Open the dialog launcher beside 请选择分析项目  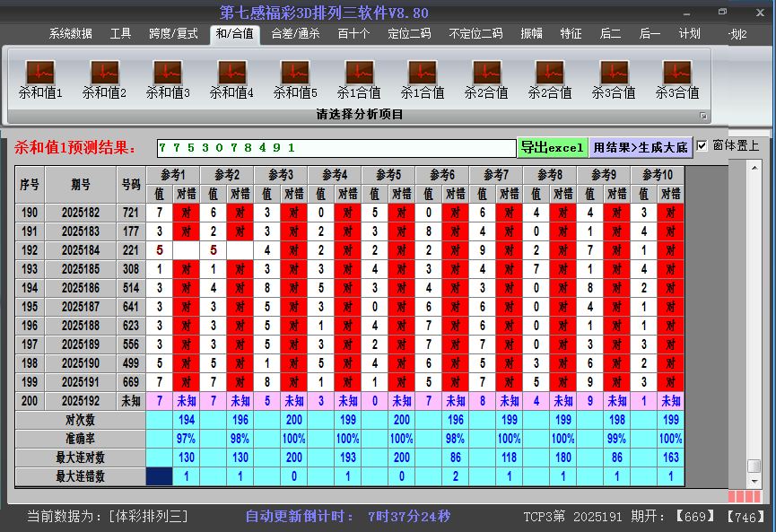click(702, 116)
